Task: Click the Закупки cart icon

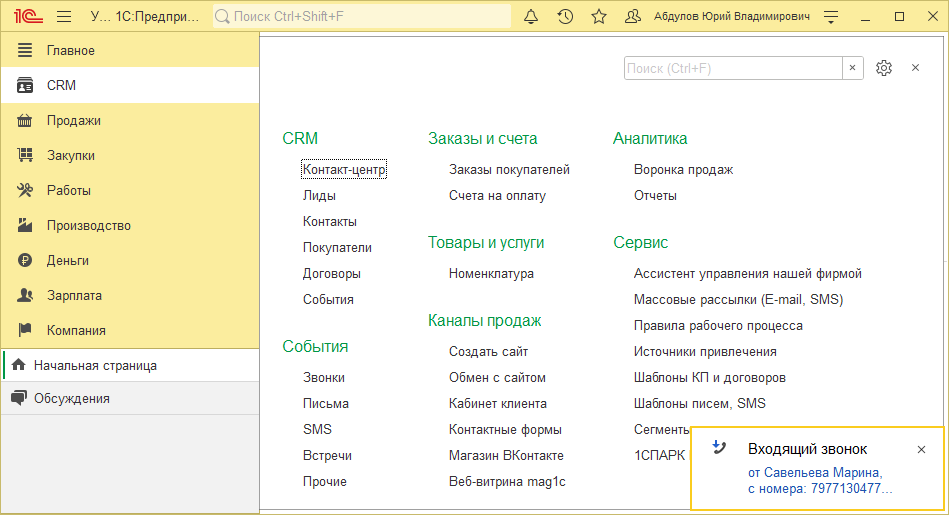Action: tap(25, 155)
